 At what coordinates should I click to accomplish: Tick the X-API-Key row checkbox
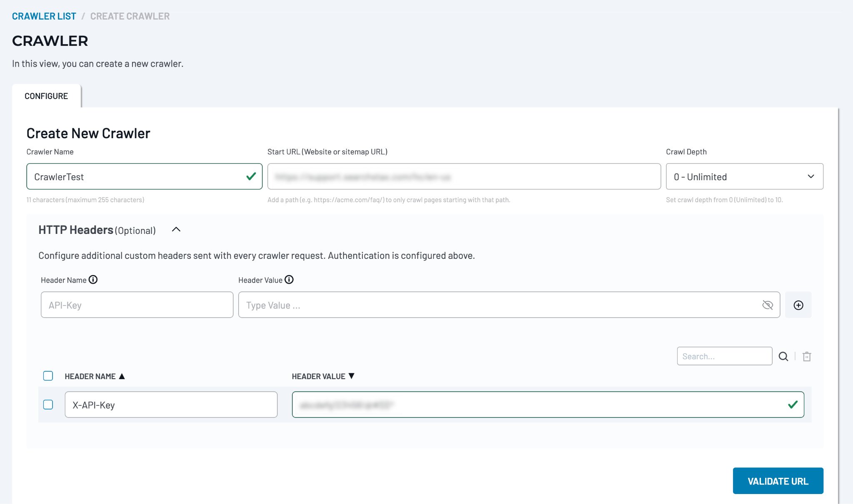point(48,405)
